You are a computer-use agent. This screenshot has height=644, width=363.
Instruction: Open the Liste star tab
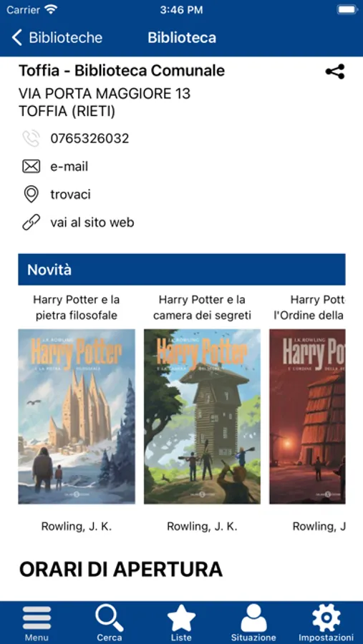(x=181, y=623)
